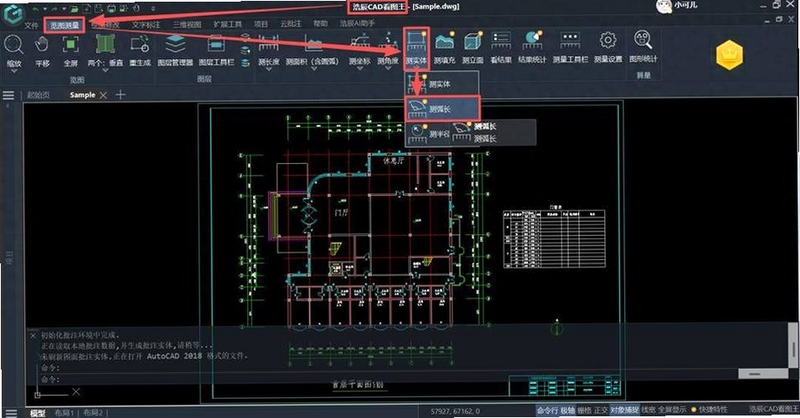Click the 小可儿 user avatar
Viewport: 800px width, 418px height.
pos(663,6)
